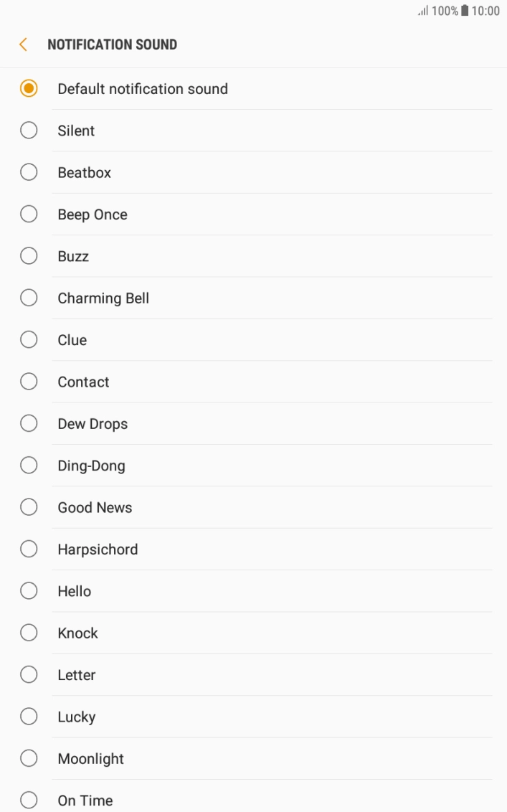The image size is (507, 812).
Task: Go back using the orange chevron
Action: coord(22,44)
